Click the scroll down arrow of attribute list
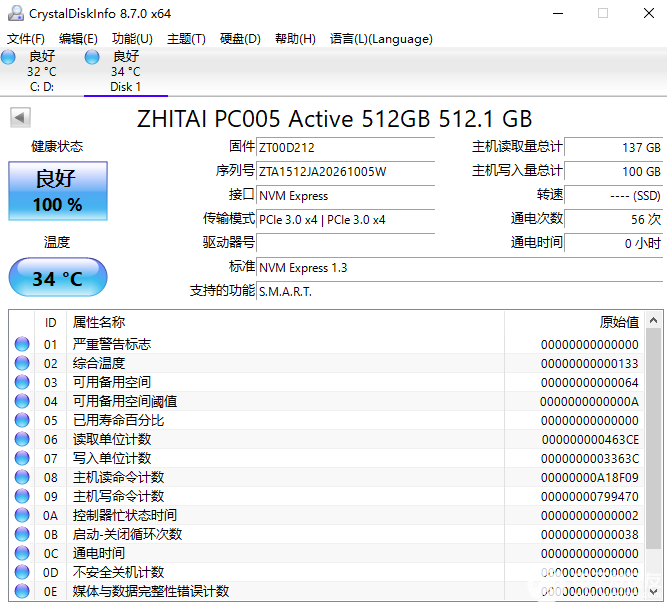The image size is (667, 605). (x=654, y=591)
